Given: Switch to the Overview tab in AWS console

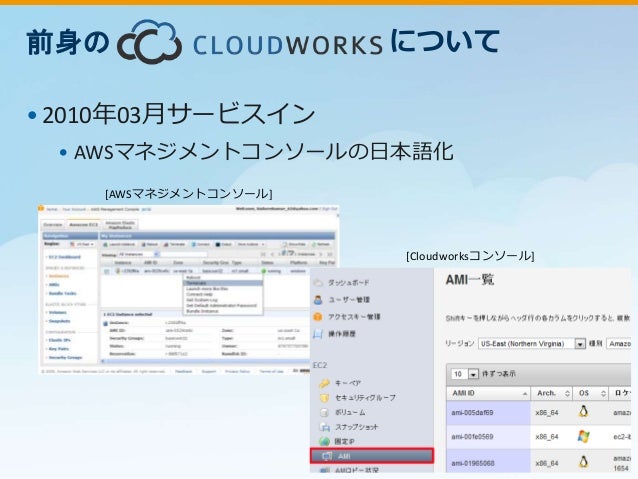Looking at the screenshot, I should point(53,225).
